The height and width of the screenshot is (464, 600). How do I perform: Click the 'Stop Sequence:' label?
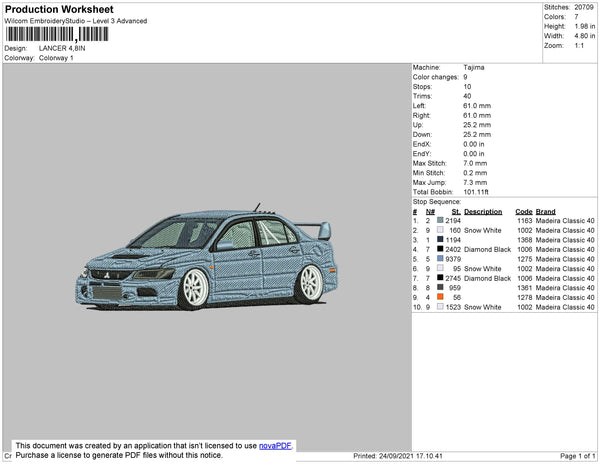(x=437, y=202)
